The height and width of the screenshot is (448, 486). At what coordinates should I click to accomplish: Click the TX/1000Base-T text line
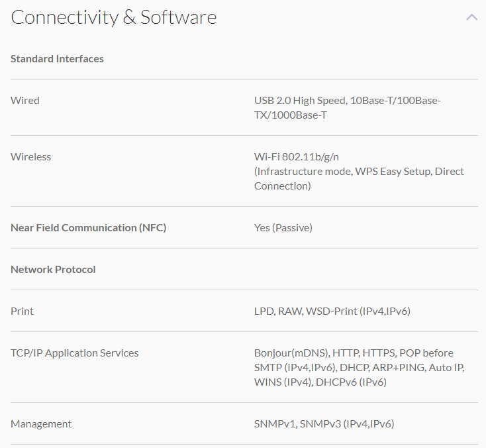click(290, 115)
